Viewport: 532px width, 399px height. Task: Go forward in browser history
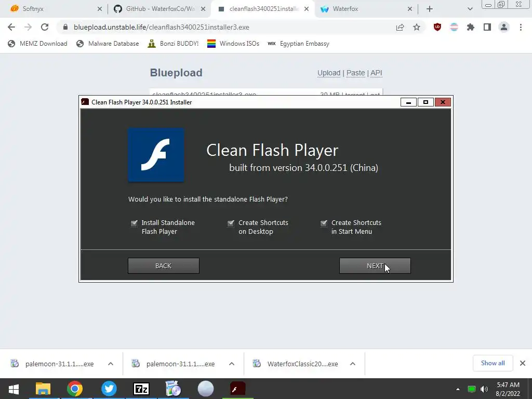(28, 27)
